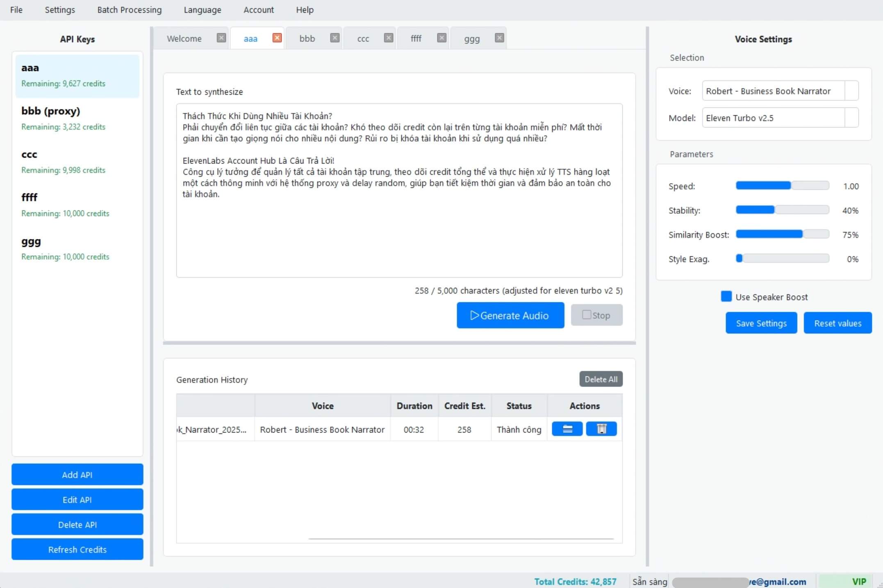Screen dimensions: 883x588
Task: Click Refresh Credits button
Action: 77,549
